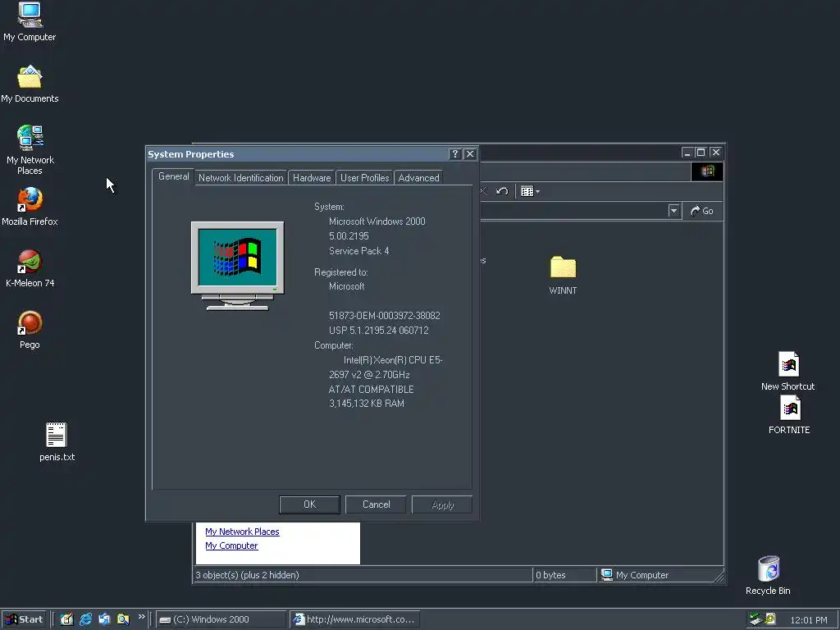Switch to the General tab
Image resolution: width=840 pixels, height=630 pixels.
pyautogui.click(x=174, y=176)
